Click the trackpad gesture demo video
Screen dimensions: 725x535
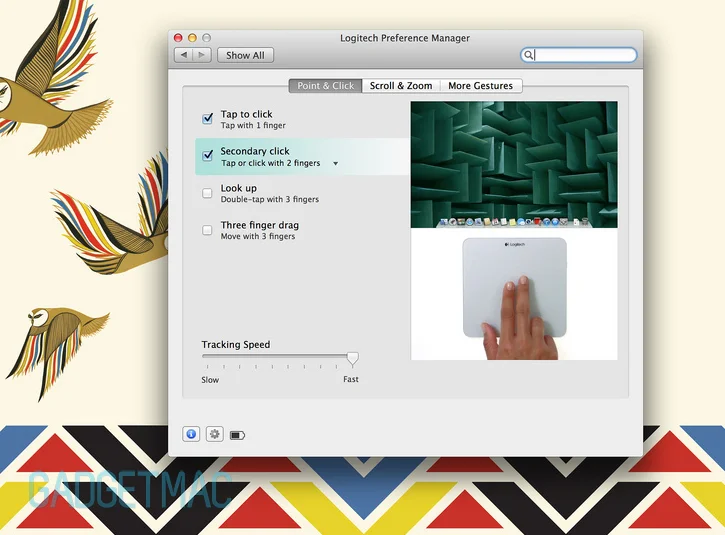[x=514, y=294]
